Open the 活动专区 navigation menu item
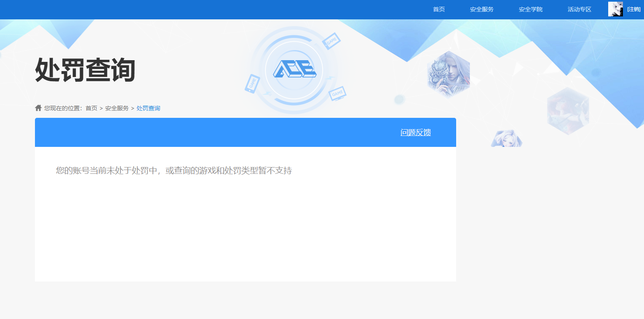Image resolution: width=644 pixels, height=319 pixels. pos(579,9)
